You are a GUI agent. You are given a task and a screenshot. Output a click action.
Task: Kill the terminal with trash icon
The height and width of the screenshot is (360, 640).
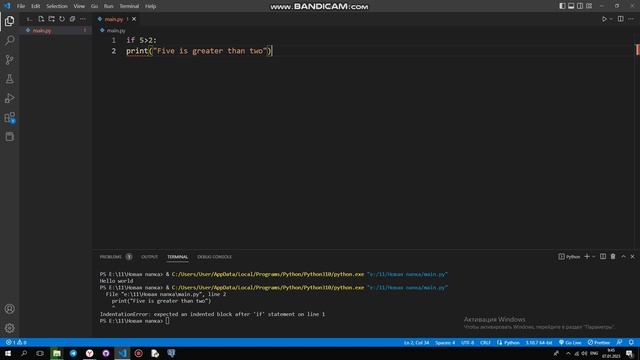(x=613, y=257)
